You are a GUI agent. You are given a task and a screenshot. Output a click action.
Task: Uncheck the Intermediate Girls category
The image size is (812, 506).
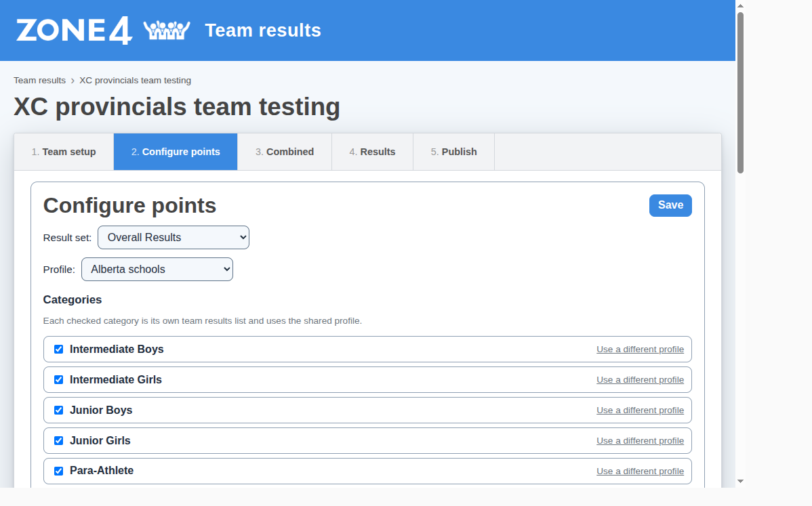point(59,380)
